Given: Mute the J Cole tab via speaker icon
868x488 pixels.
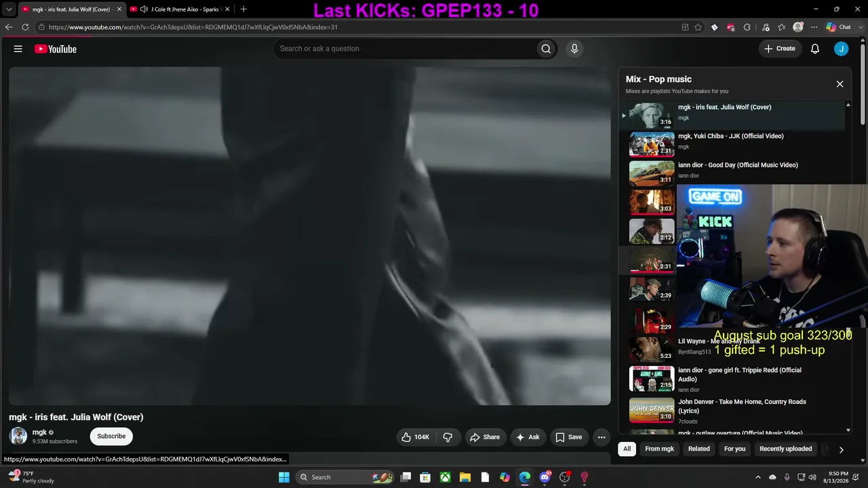Looking at the screenshot, I should tap(144, 9).
